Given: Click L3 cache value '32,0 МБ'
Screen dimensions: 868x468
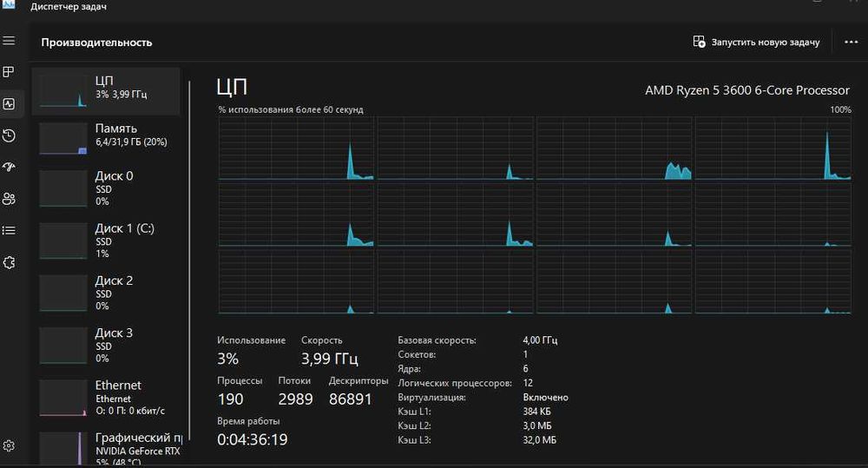Looking at the screenshot, I should (x=540, y=440).
